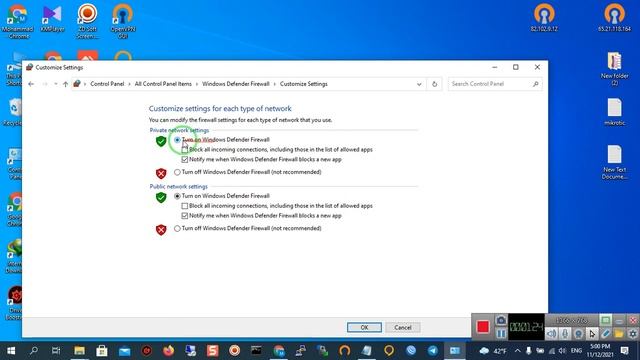640x360 pixels.
Task: Open taskbar search
Action: pos(33,351)
